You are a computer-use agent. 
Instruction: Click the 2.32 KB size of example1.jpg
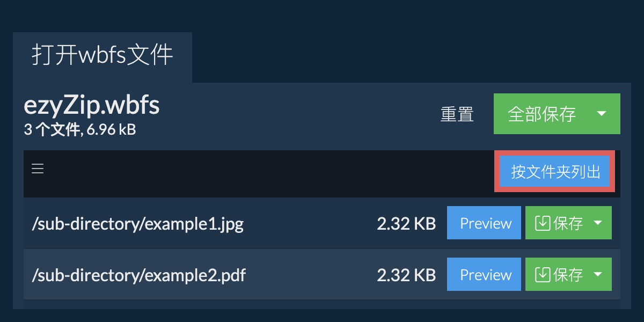(406, 224)
